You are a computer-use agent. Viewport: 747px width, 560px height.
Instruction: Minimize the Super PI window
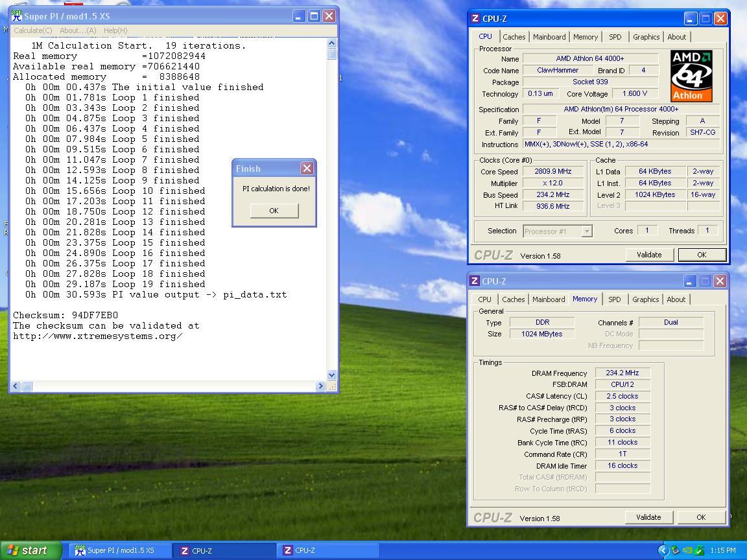pyautogui.click(x=299, y=16)
